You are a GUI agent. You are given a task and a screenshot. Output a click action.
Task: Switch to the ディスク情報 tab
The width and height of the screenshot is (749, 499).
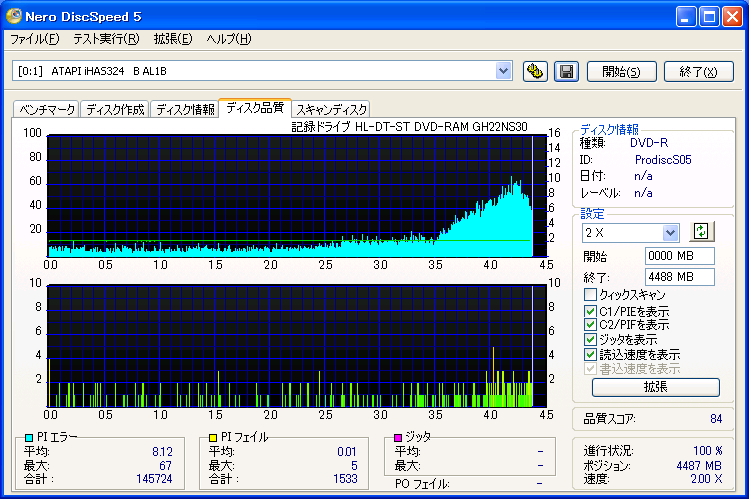[185, 109]
